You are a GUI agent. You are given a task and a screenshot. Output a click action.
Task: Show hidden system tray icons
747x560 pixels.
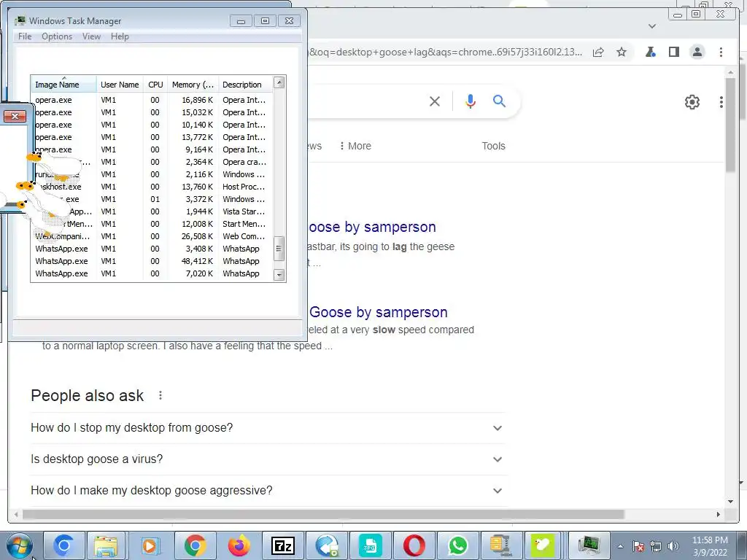[620, 547]
